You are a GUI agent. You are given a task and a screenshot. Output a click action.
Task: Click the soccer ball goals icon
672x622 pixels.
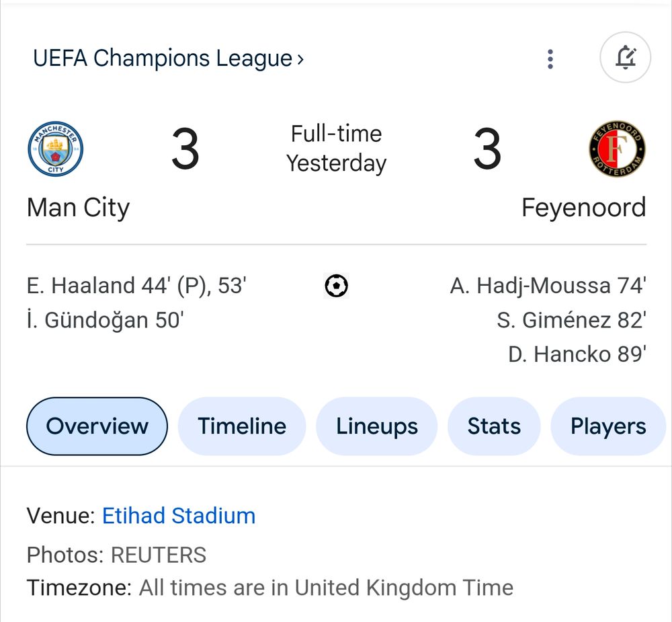[337, 286]
